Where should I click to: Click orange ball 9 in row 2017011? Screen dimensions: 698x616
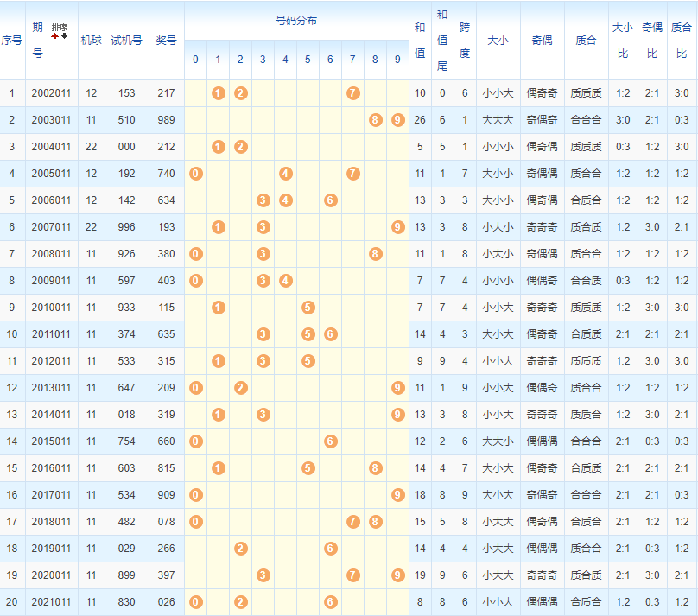click(x=397, y=494)
